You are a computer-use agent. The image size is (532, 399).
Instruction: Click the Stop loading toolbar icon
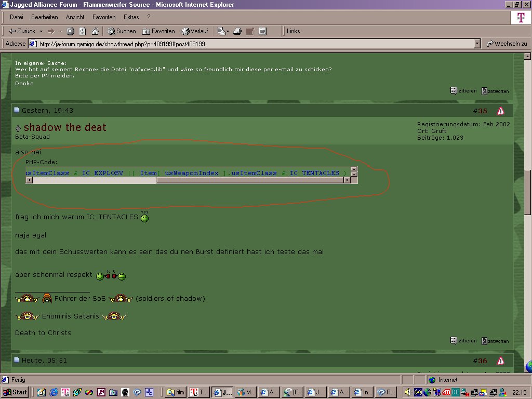click(70, 31)
